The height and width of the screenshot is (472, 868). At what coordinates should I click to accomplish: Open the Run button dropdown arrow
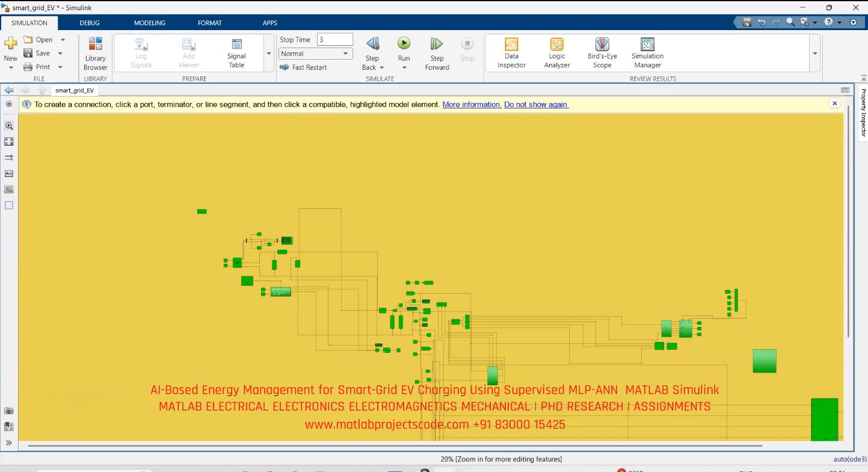point(404,67)
